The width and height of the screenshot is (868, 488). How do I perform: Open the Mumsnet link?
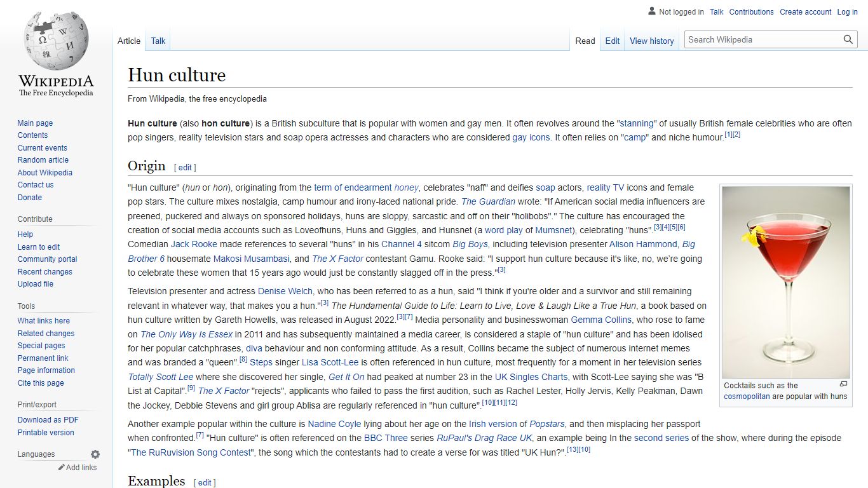[x=554, y=230]
